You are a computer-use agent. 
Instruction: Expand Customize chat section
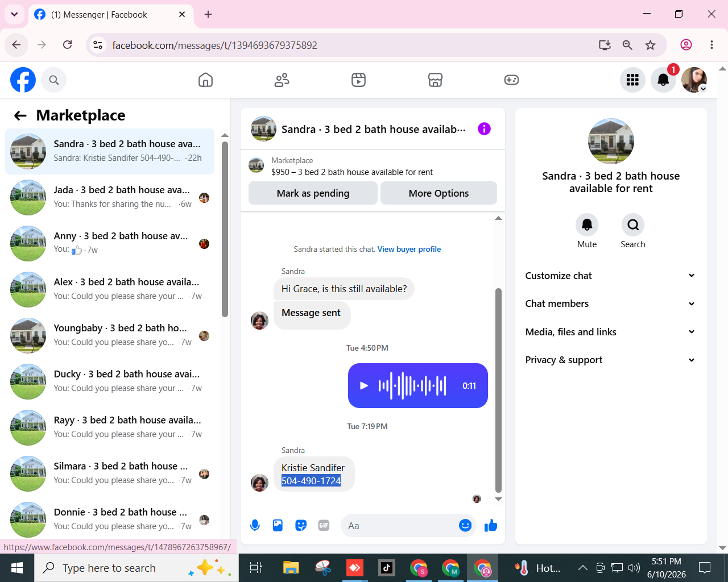coord(611,276)
